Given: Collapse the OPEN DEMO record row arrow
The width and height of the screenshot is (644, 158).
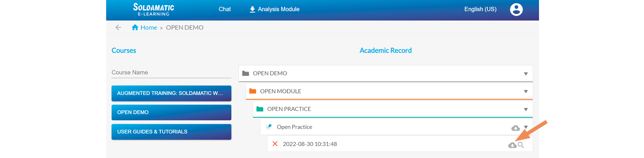Looking at the screenshot, I should (x=526, y=74).
